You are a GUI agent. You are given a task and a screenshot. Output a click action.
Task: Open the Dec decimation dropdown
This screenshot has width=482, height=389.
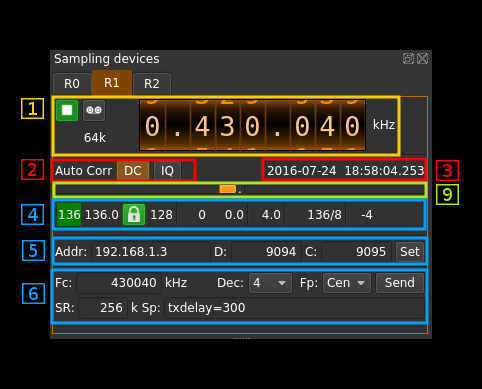(x=270, y=283)
